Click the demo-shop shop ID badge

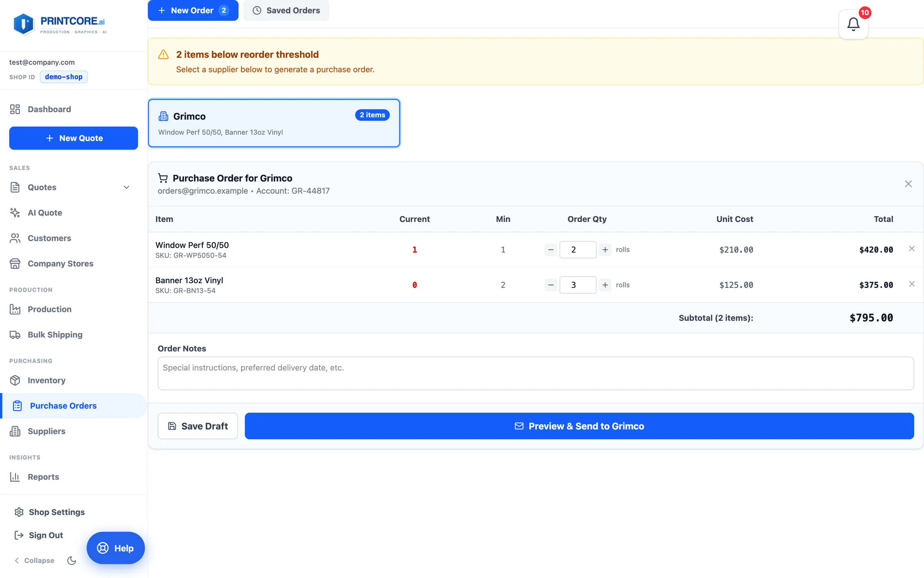tap(64, 77)
